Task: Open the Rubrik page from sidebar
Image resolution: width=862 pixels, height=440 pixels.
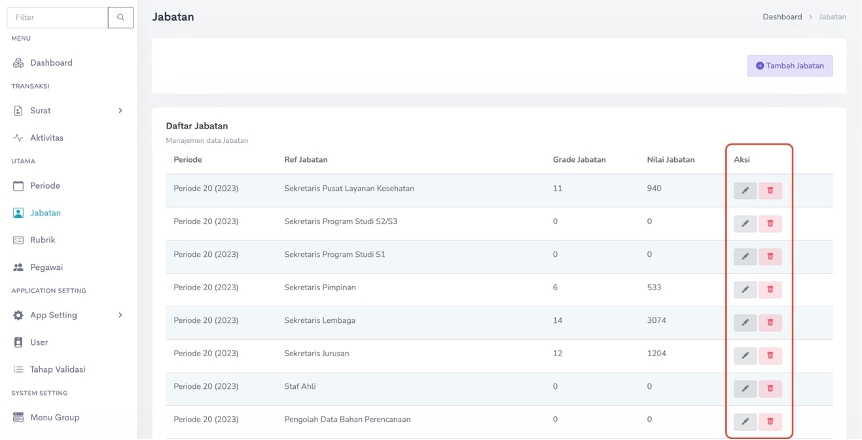Action: pyautogui.click(x=42, y=240)
